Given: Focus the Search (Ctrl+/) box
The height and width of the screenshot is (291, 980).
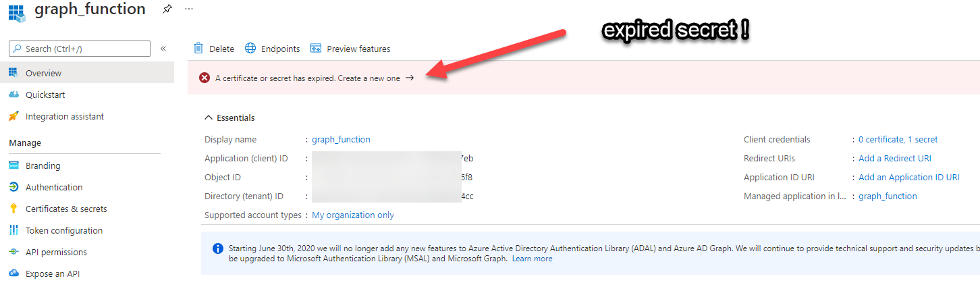Looking at the screenshot, I should (x=80, y=49).
